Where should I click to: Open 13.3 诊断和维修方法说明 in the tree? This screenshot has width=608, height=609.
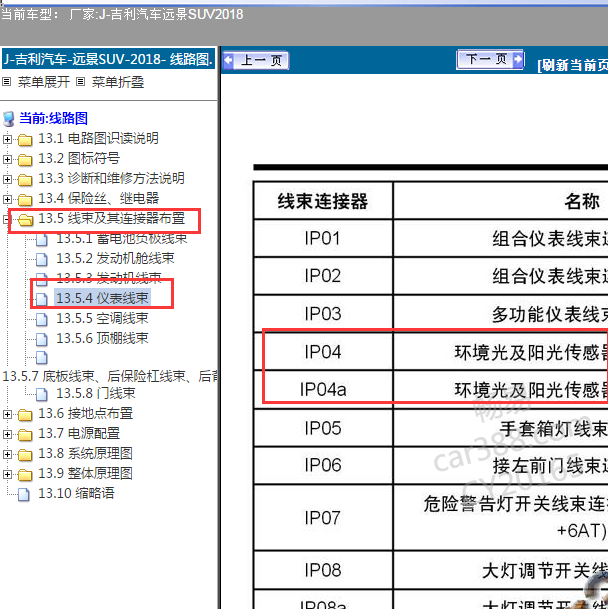[111, 178]
